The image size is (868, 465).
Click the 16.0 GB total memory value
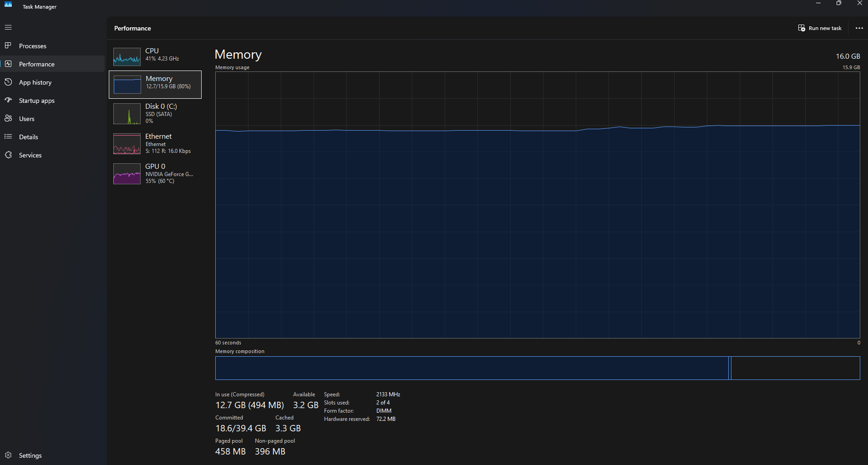click(848, 56)
